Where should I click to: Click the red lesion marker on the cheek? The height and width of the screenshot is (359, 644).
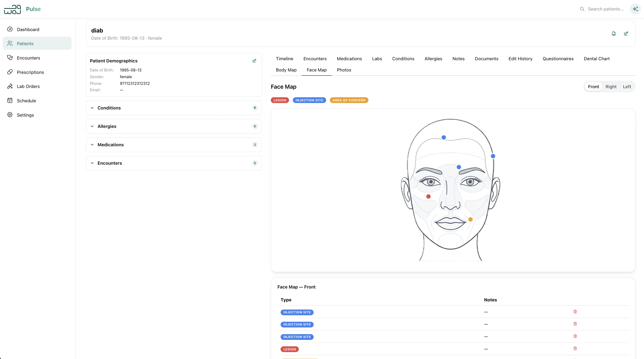428,197
